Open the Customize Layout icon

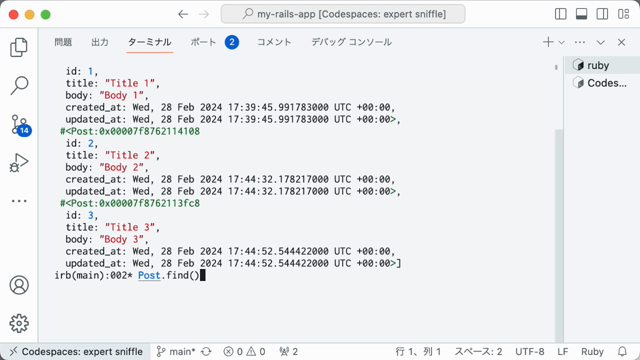pyautogui.click(x=623, y=14)
